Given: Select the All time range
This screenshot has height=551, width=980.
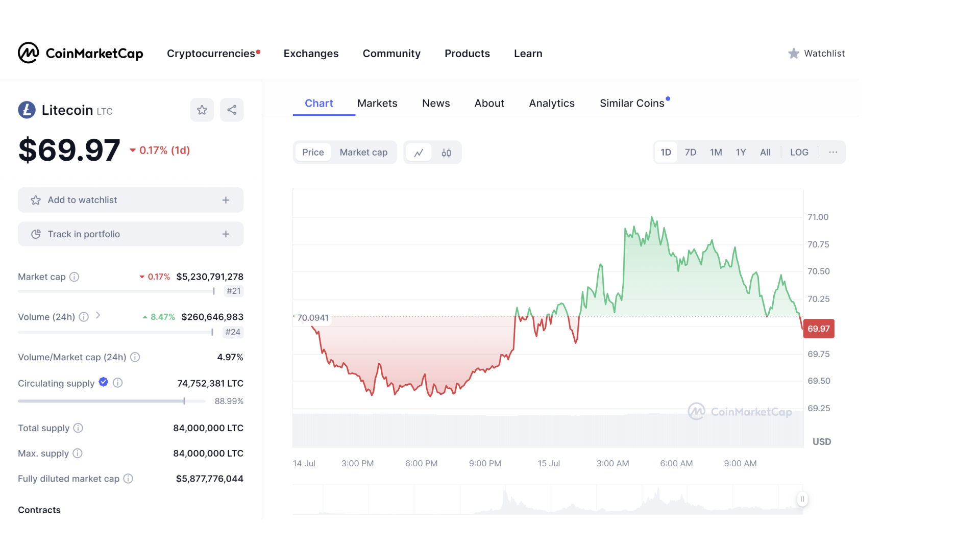Looking at the screenshot, I should [765, 152].
